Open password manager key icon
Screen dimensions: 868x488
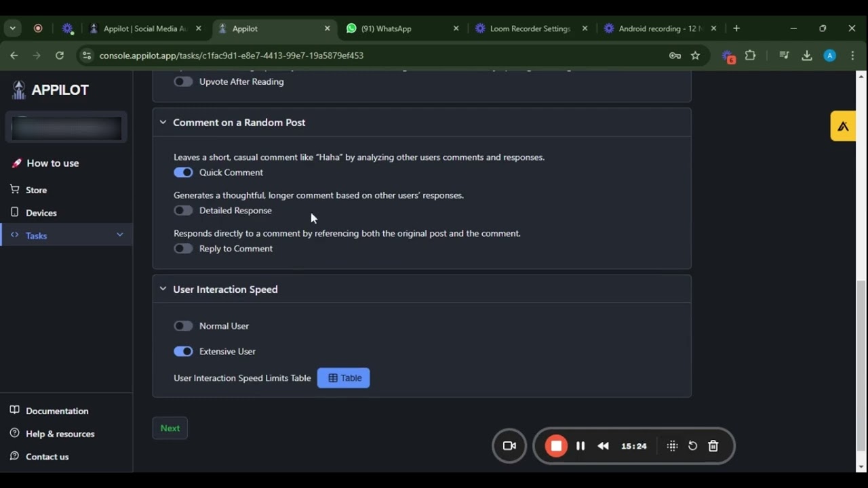tap(675, 56)
